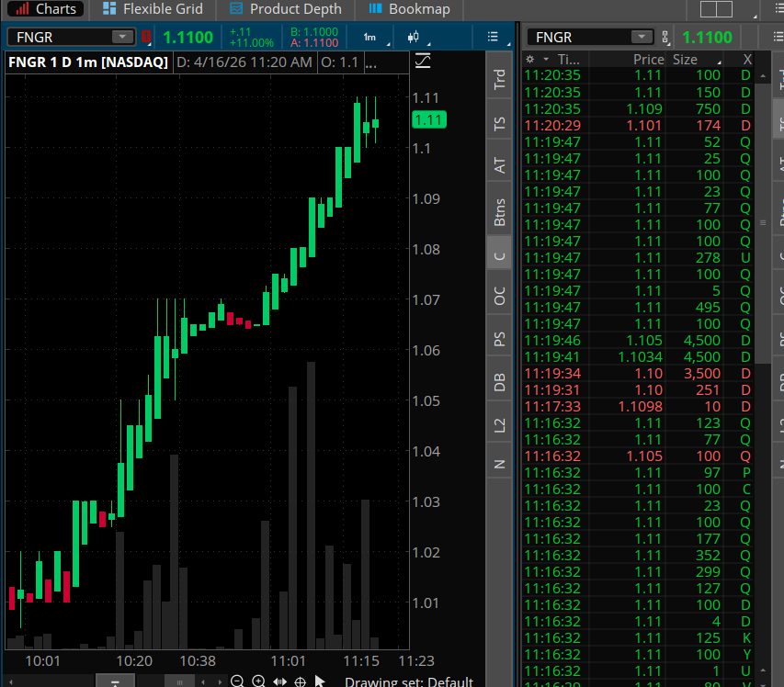Click the collapse button on the chart bottom bar
The width and height of the screenshot is (784, 687).
115,682
